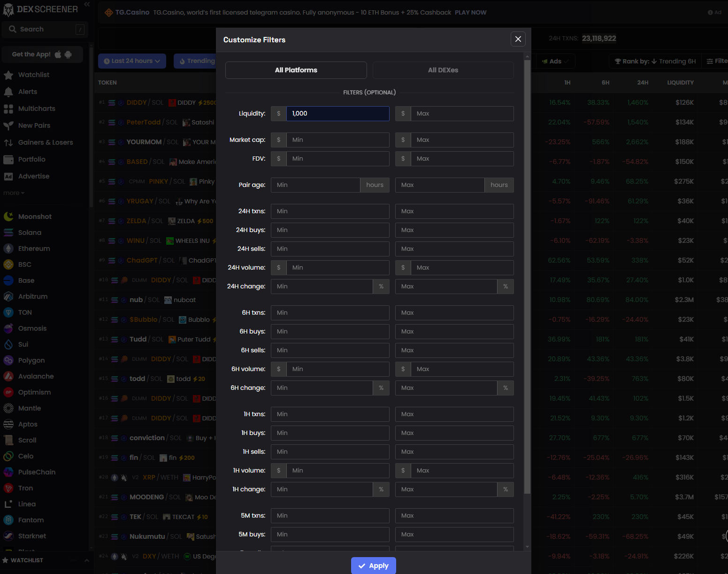Focus the Search box in sidebar
The width and height of the screenshot is (728, 574).
pos(45,29)
